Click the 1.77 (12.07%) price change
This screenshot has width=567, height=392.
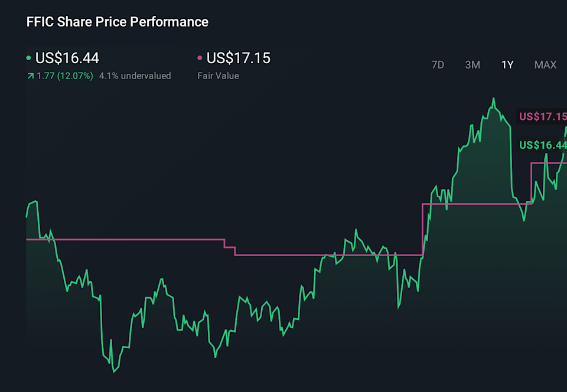64,76
